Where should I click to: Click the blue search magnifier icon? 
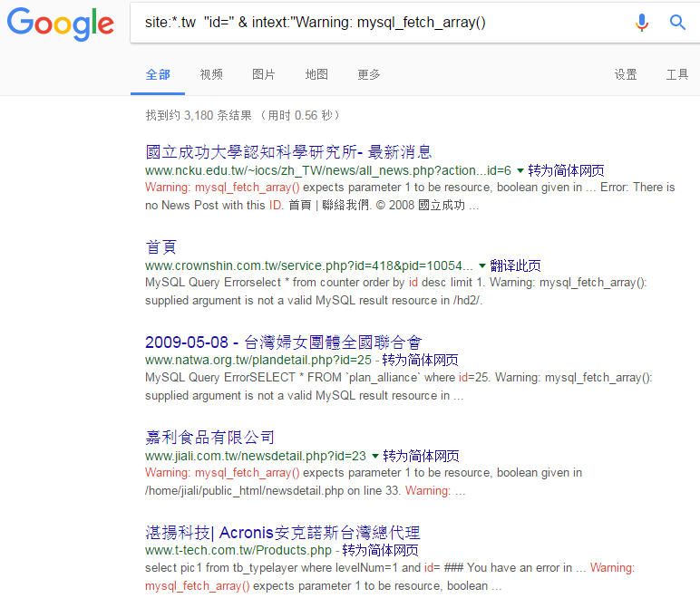677,22
